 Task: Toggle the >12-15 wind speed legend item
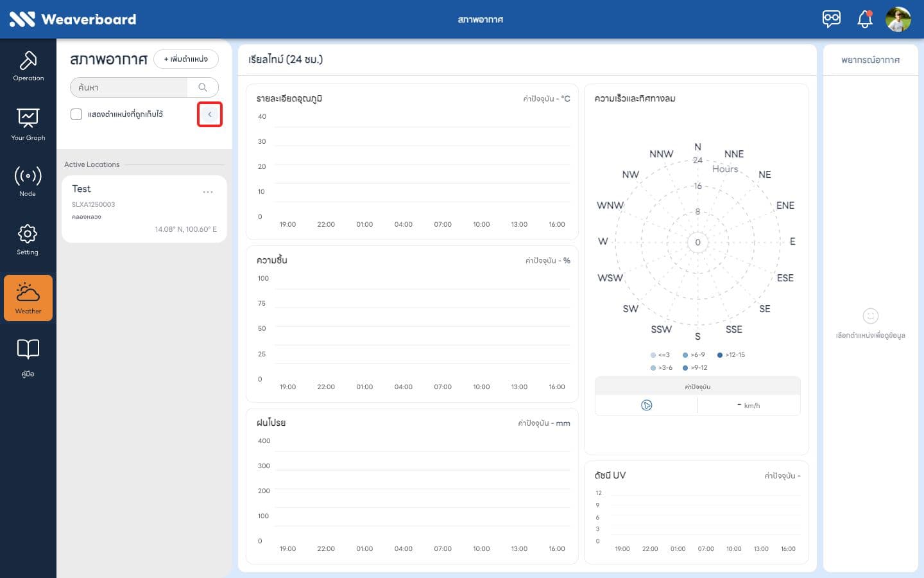click(731, 355)
